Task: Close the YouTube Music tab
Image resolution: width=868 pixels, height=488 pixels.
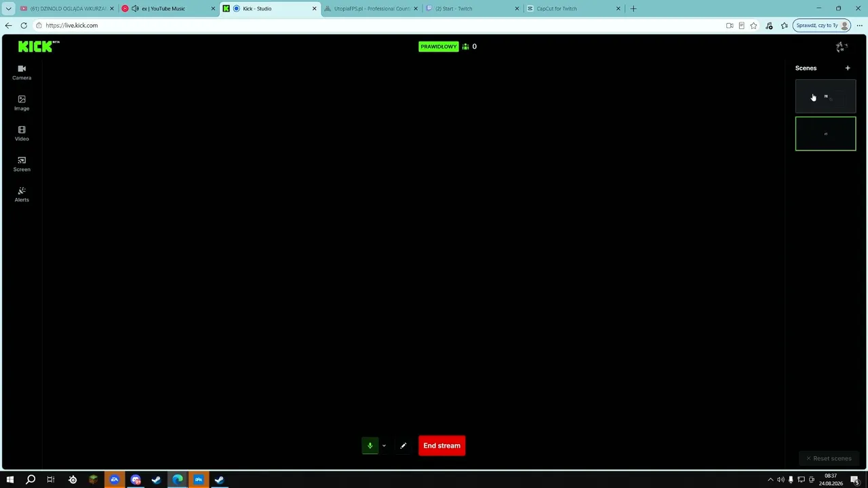Action: (x=213, y=9)
